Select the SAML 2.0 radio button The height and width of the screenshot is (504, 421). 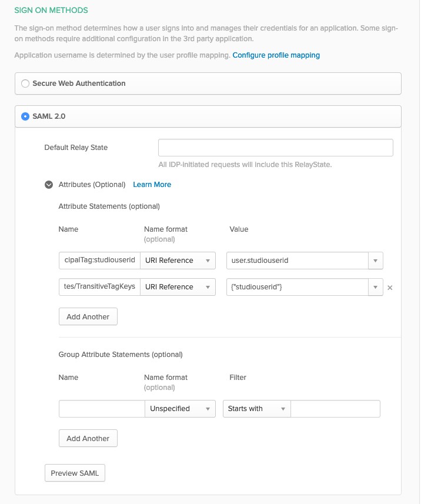coord(25,116)
